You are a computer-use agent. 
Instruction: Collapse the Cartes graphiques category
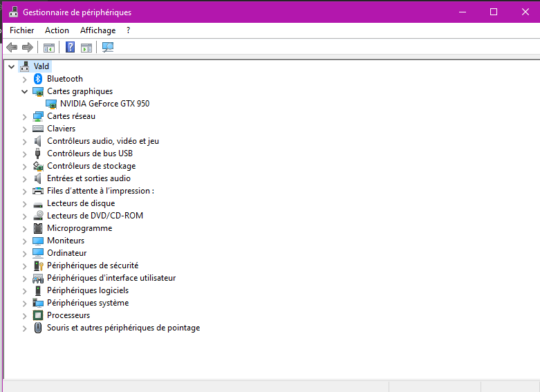coord(24,92)
